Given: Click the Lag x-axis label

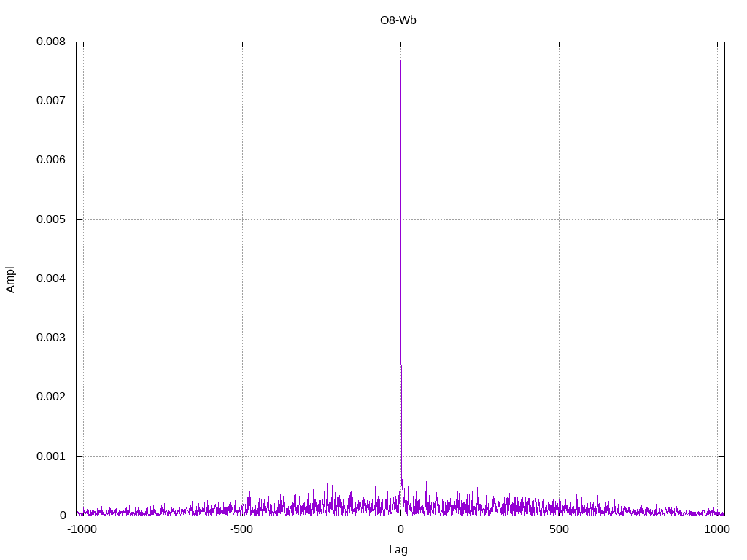Looking at the screenshot, I should tap(398, 550).
